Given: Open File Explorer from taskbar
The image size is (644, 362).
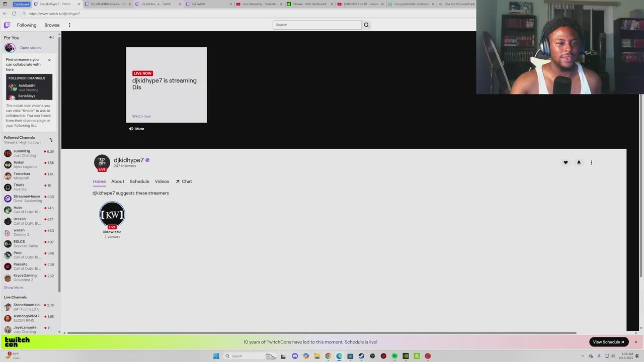Looking at the screenshot, I should [317, 356].
